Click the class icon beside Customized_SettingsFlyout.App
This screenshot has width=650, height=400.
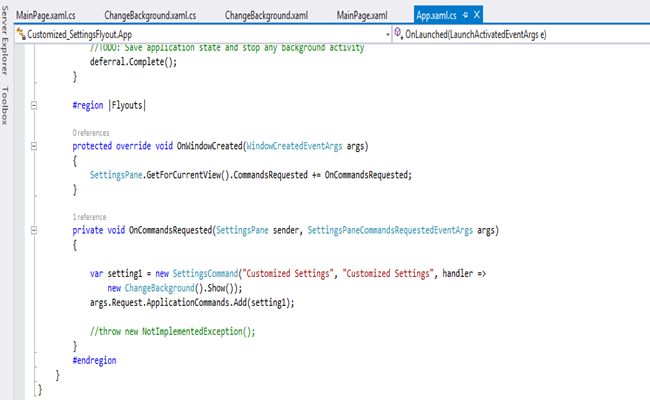pyautogui.click(x=21, y=34)
